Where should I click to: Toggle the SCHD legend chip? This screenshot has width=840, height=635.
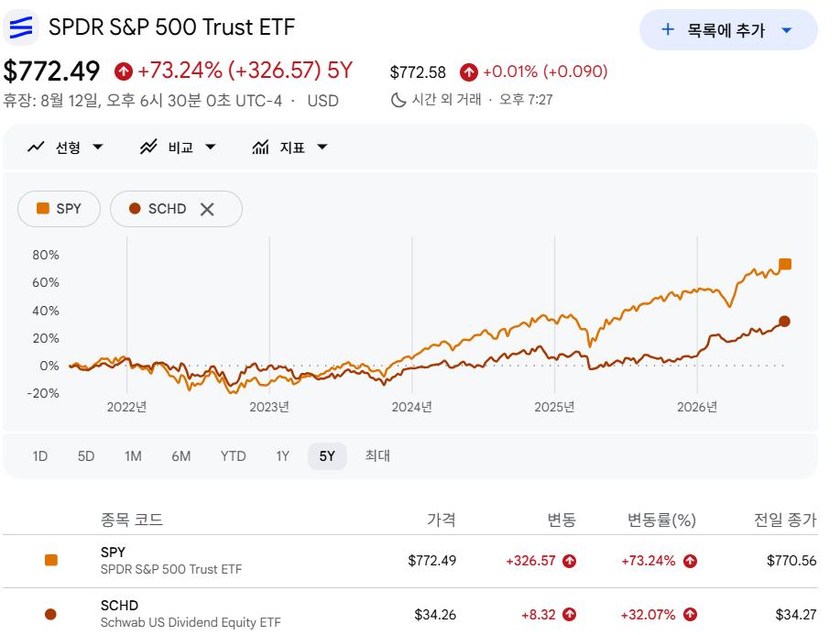[x=158, y=209]
